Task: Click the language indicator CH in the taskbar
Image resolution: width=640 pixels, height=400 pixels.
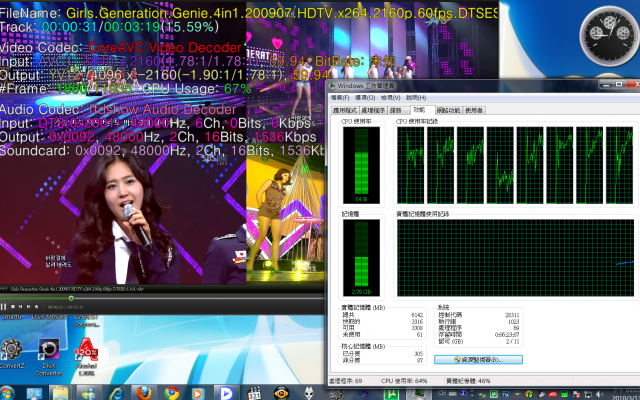Action: [x=442, y=394]
